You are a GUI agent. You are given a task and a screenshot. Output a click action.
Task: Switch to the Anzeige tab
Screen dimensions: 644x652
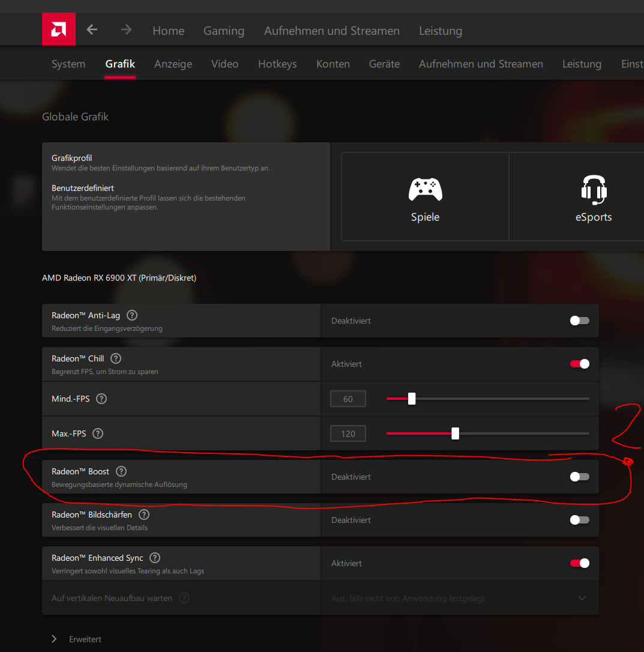tap(173, 64)
